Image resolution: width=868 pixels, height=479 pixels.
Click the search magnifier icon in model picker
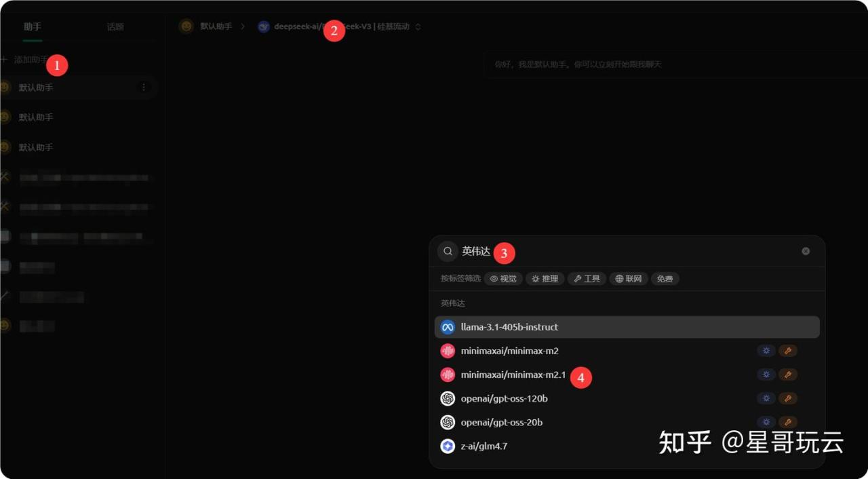tap(448, 251)
